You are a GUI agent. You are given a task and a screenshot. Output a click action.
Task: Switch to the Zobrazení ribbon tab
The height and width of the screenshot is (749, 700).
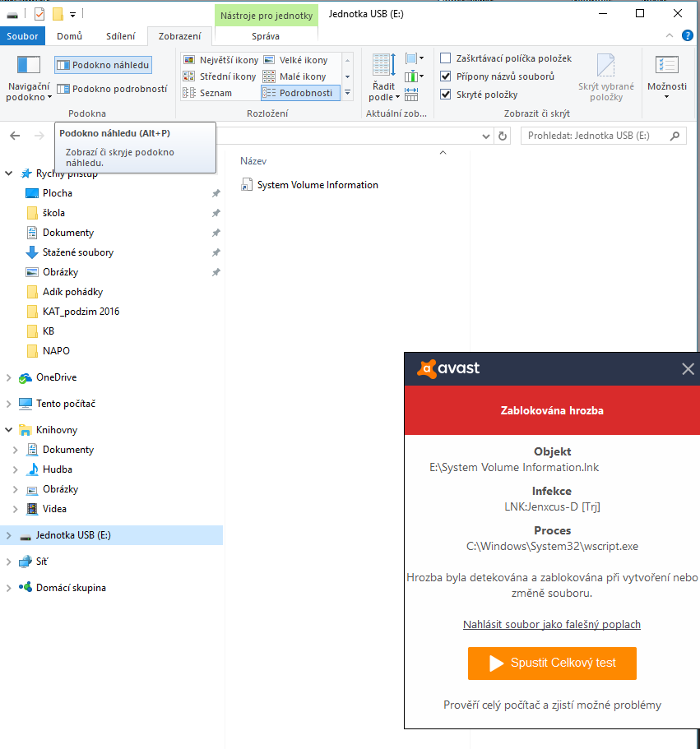[179, 36]
